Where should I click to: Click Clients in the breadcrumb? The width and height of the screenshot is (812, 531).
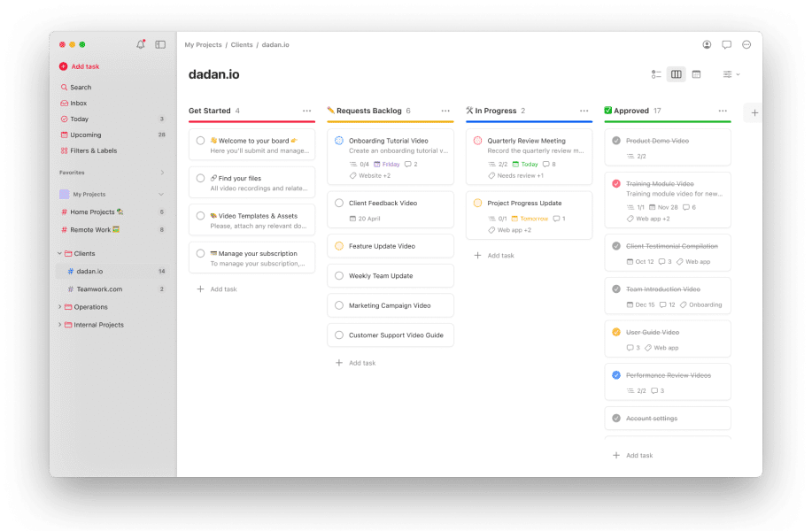[x=242, y=44]
